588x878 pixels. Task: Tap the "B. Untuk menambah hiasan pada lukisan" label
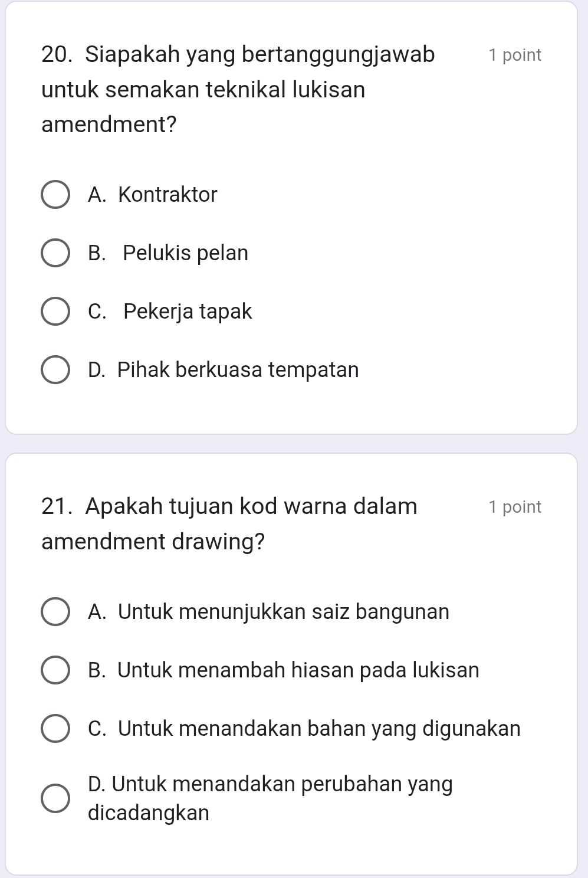(283, 670)
